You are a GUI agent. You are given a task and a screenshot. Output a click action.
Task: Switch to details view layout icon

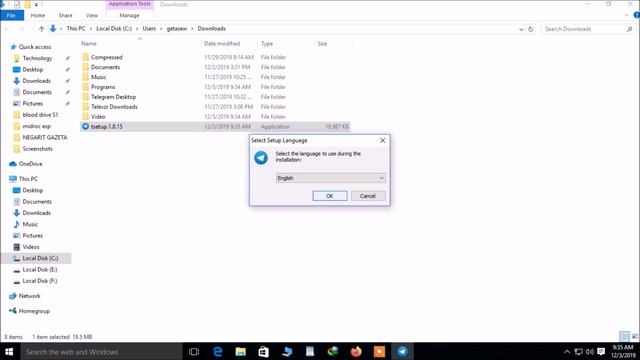click(624, 336)
